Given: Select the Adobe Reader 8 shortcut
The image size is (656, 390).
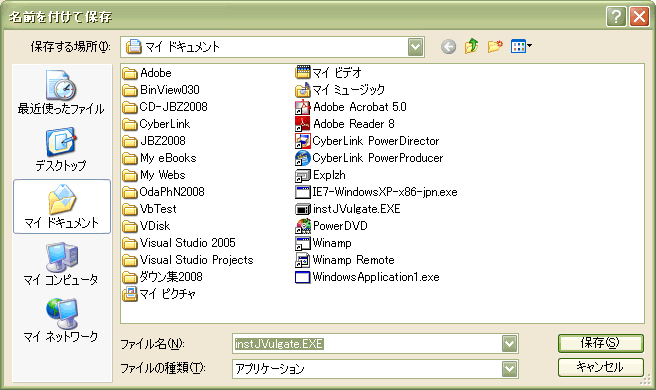Looking at the screenshot, I should pos(345,124).
